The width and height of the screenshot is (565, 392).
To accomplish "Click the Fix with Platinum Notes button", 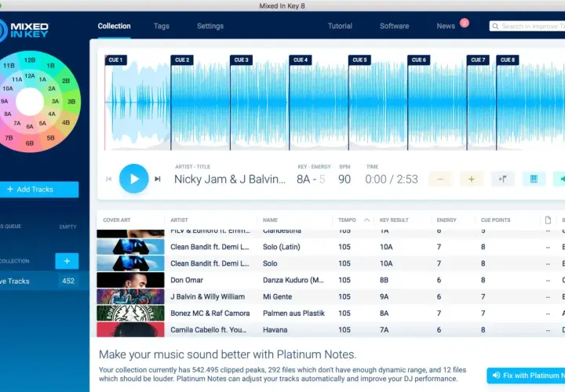I will [x=526, y=376].
